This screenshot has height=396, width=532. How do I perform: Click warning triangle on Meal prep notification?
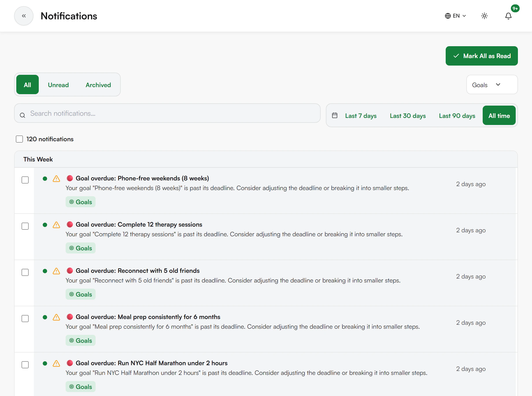click(56, 317)
